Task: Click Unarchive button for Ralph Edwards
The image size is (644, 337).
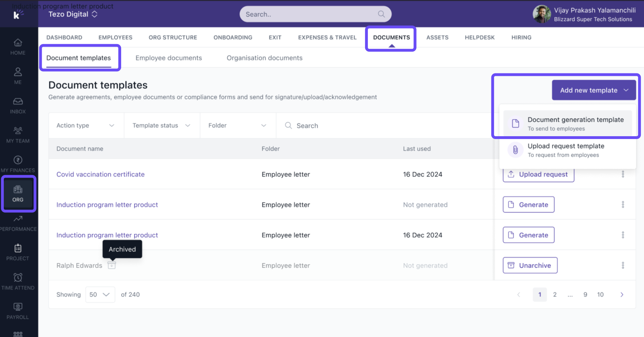Action: 530,265
